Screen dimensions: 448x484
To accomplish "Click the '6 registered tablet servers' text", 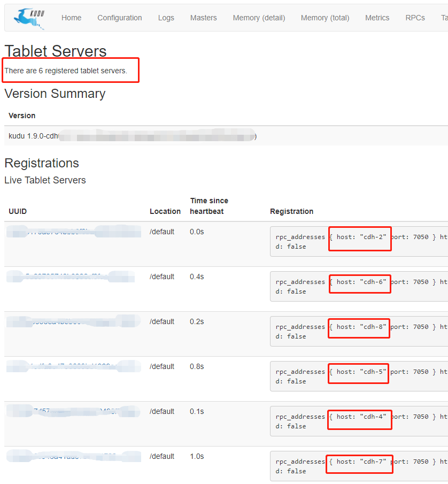I will point(83,71).
